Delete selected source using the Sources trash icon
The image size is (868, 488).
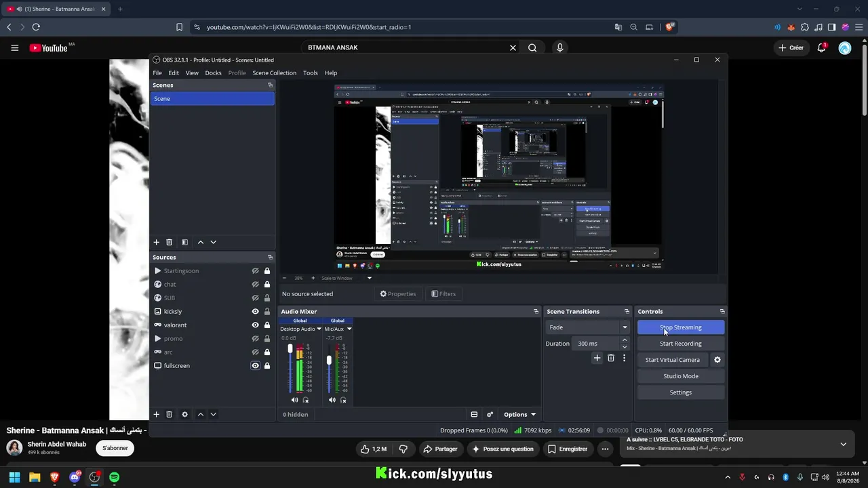pyautogui.click(x=170, y=414)
